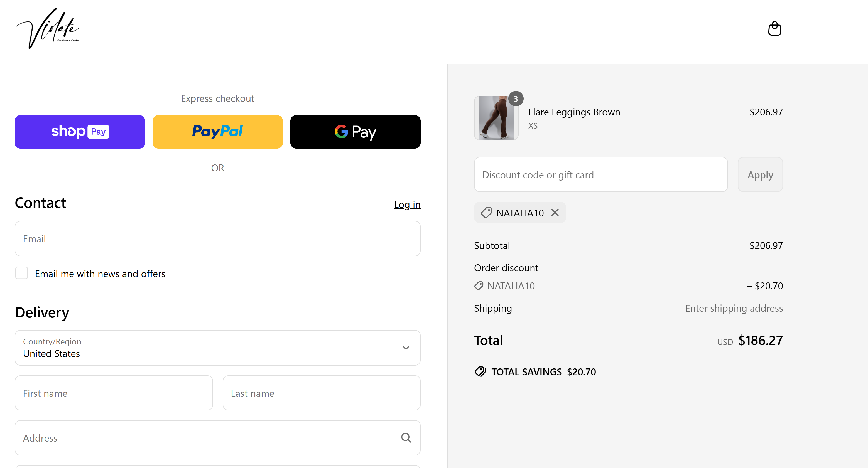Apply the discount code

[760, 174]
